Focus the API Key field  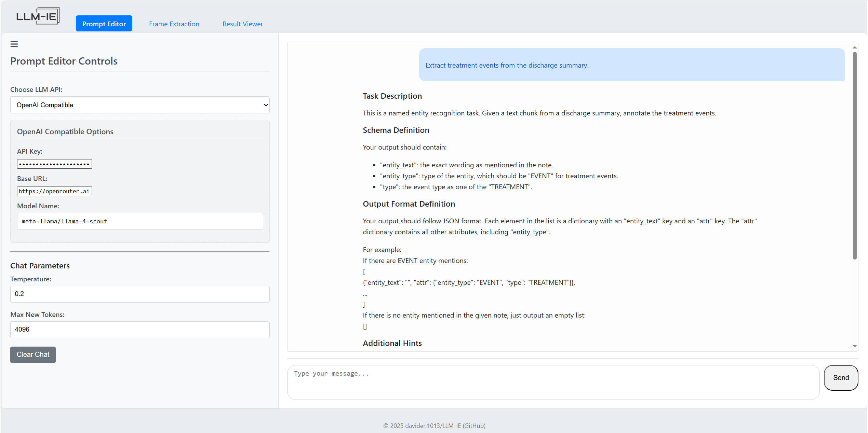point(54,164)
